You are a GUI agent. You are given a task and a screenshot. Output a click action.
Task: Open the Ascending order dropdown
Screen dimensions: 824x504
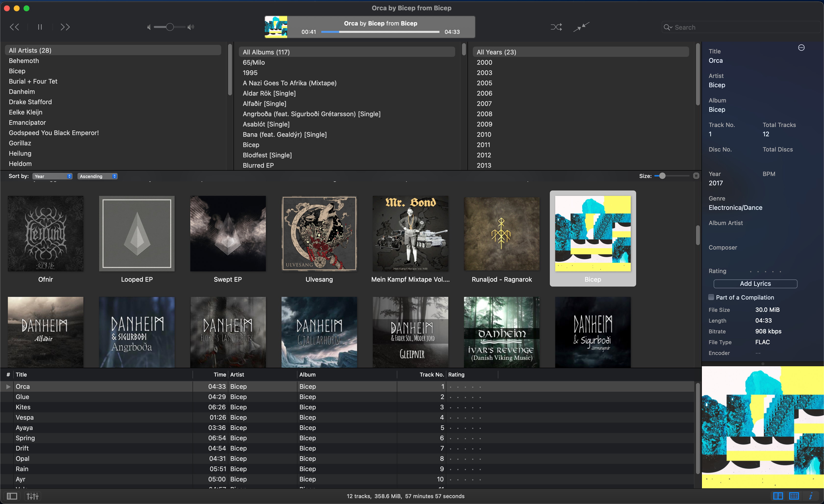[97, 176]
